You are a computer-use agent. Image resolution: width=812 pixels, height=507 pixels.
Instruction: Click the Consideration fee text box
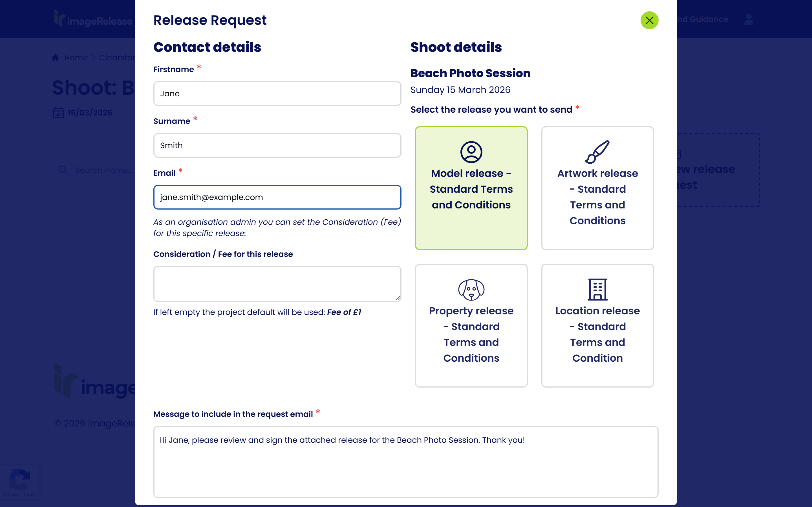point(277,284)
